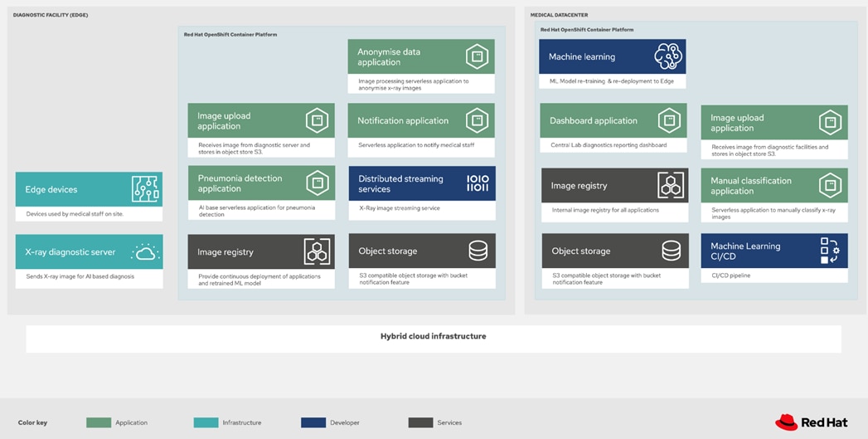The image size is (868, 439).
Task: Click 'Serverless application to manually classify' description
Action: point(773,213)
